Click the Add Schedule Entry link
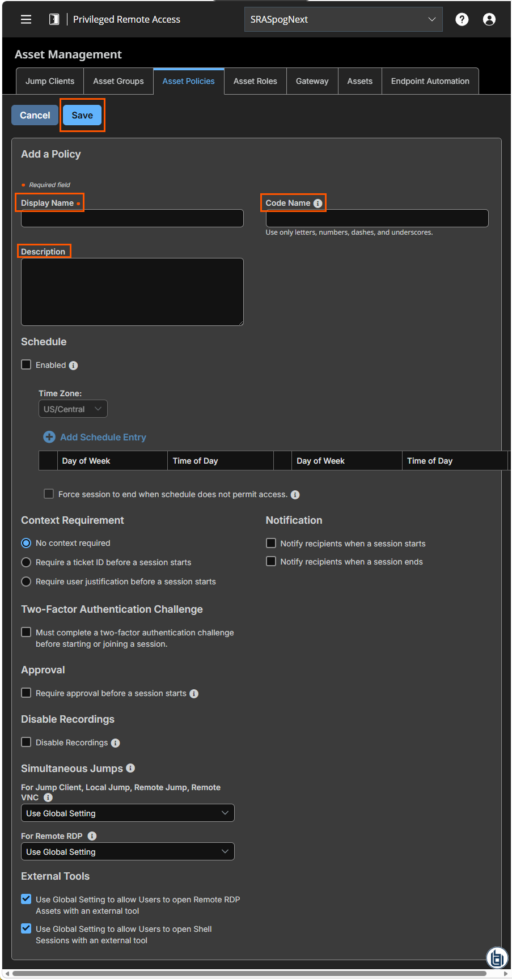Screen dimensions: 512x980 coord(103,437)
